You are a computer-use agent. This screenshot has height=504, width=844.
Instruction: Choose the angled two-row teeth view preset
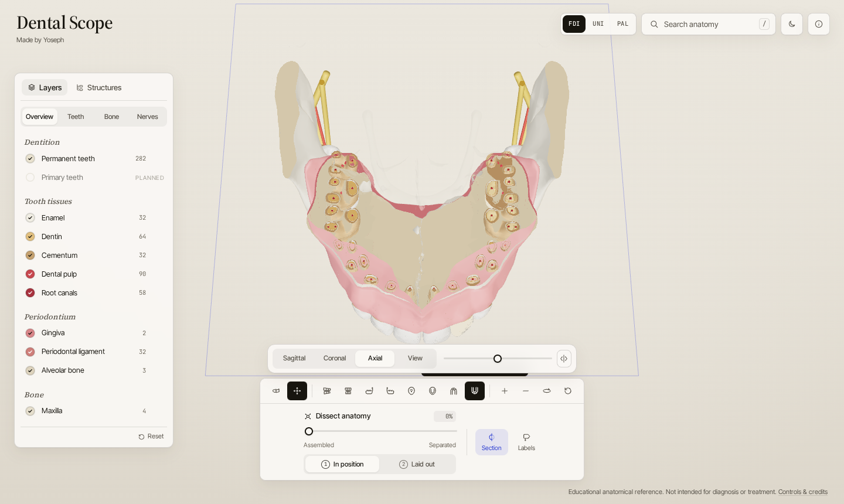pos(327,391)
